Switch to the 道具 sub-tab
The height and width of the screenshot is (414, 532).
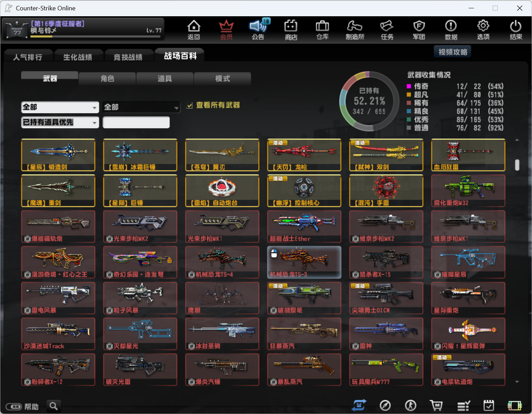point(165,79)
